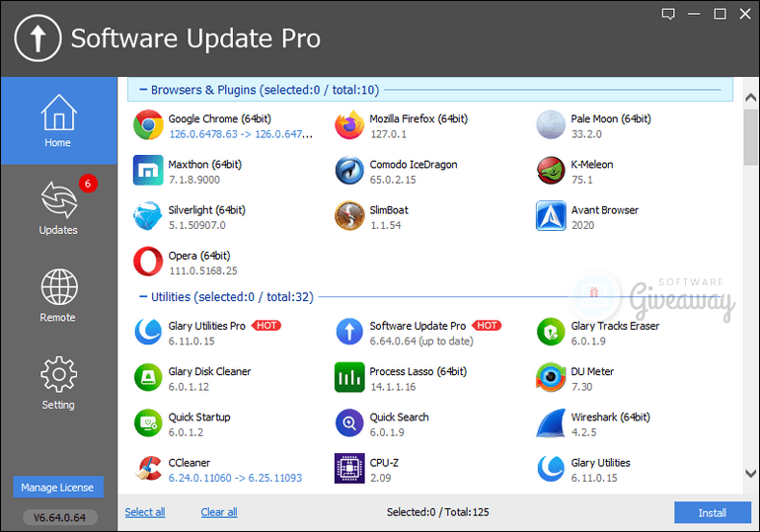Viewport: 760px width, 532px height.
Task: Click the Opera icon
Action: (x=148, y=262)
